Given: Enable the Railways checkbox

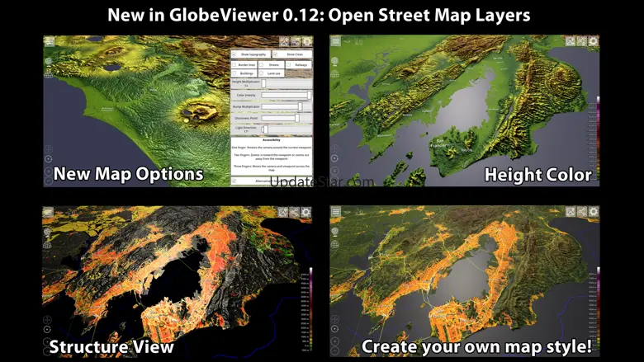Looking at the screenshot, I should click(288, 65).
